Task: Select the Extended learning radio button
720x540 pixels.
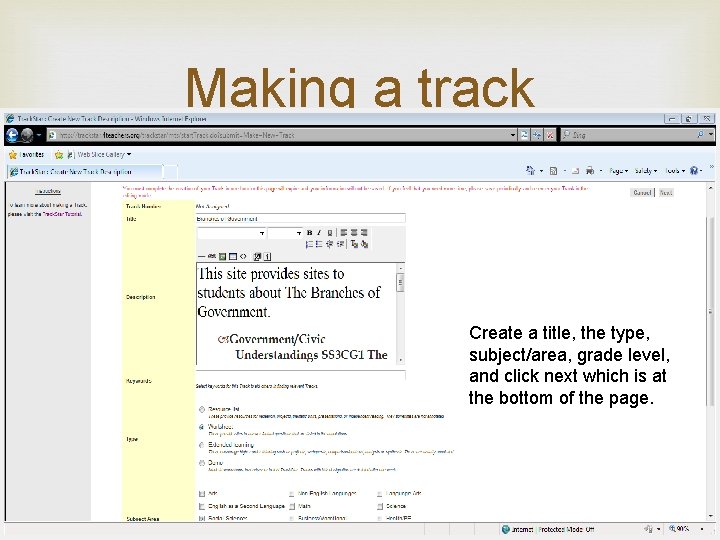Action: click(x=202, y=444)
